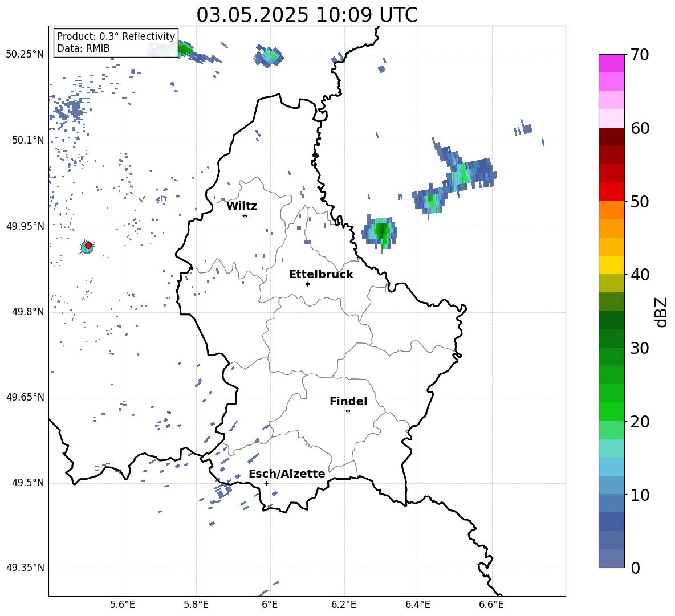
Task: Click the 49.35°N latitude label
Action: point(25,568)
